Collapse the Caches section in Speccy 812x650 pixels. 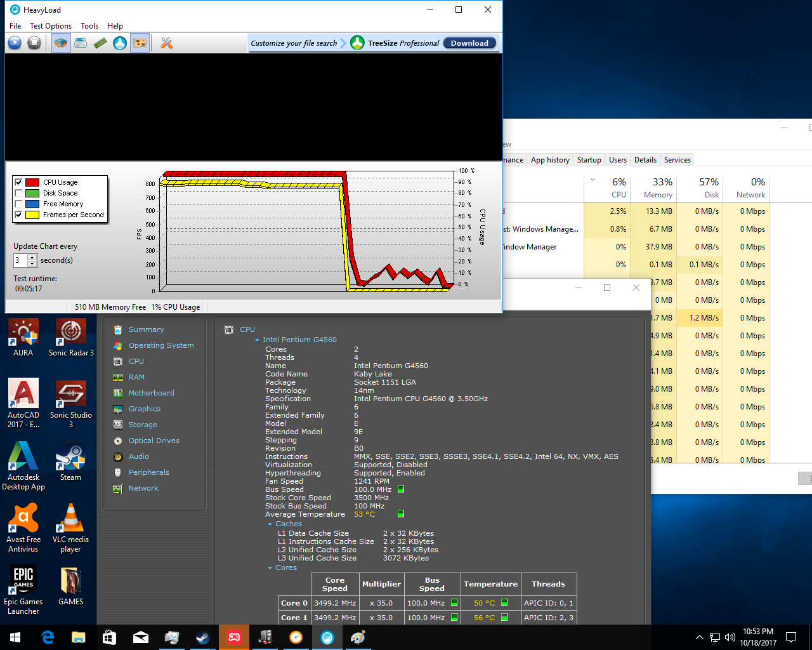(x=270, y=524)
